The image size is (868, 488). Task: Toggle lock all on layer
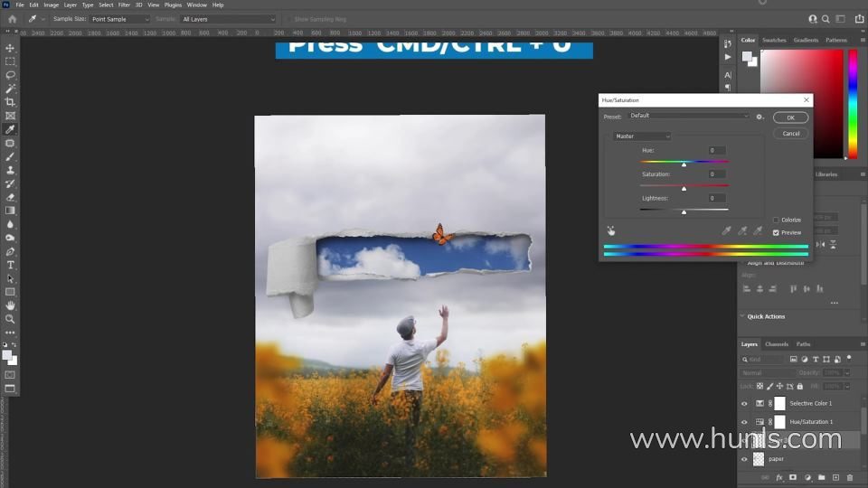click(x=800, y=386)
